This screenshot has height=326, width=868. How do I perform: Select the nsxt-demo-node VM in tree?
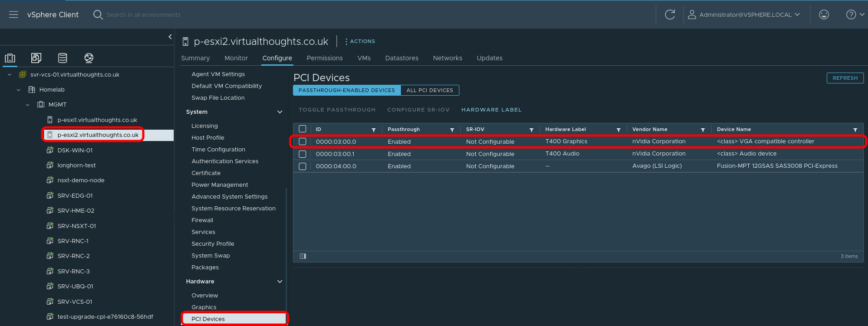(x=81, y=180)
